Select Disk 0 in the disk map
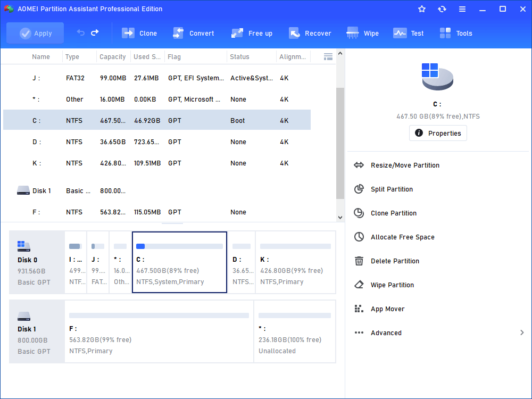 (x=37, y=262)
